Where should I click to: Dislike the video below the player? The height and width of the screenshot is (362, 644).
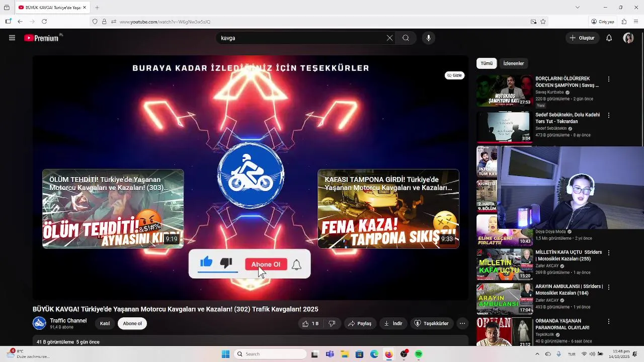332,324
